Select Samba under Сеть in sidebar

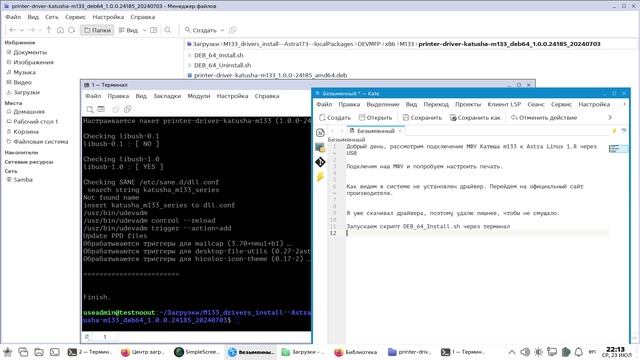click(20, 180)
